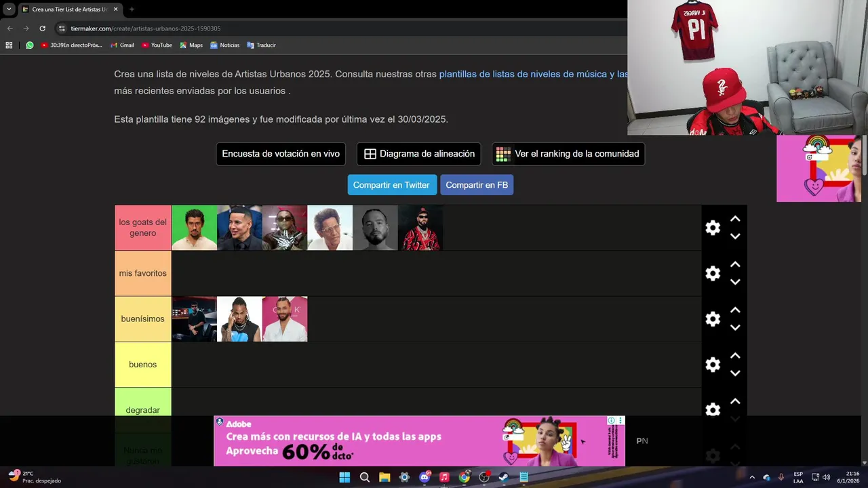The height and width of the screenshot is (488, 868).
Task: Click the tiermaker.com address bar
Action: (339, 28)
